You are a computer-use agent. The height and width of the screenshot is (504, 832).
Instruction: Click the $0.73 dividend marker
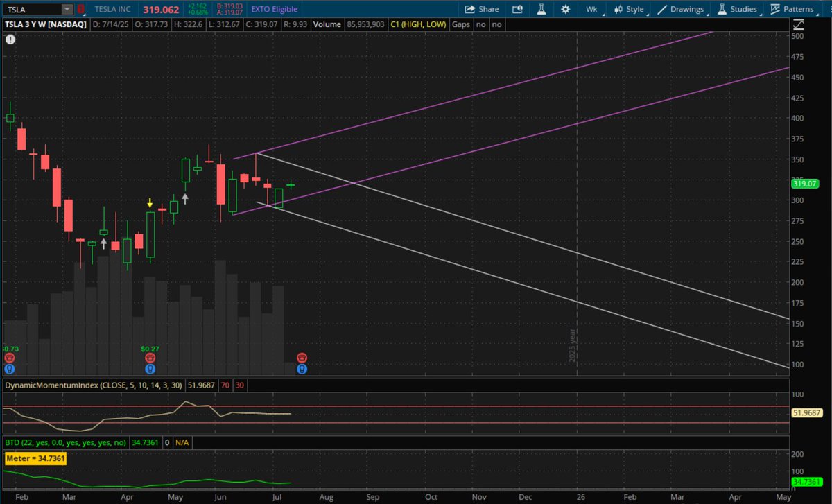10,348
